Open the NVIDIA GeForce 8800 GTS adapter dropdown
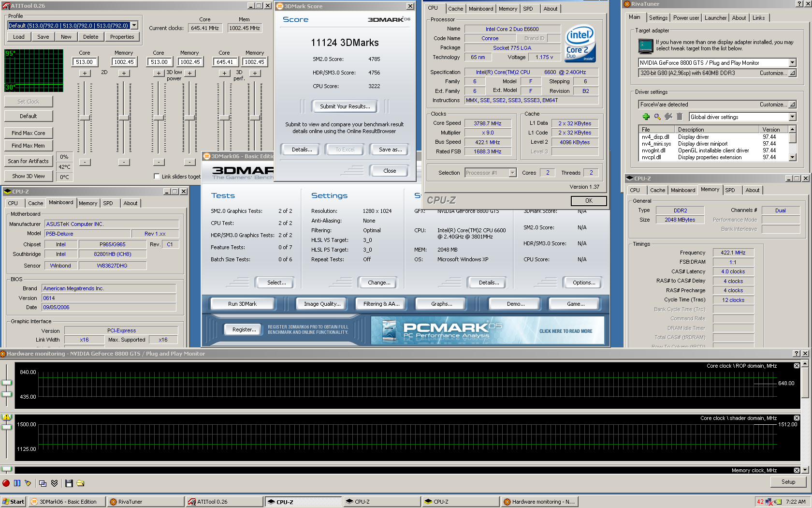Viewport: 812px width, 508px height. tap(792, 63)
